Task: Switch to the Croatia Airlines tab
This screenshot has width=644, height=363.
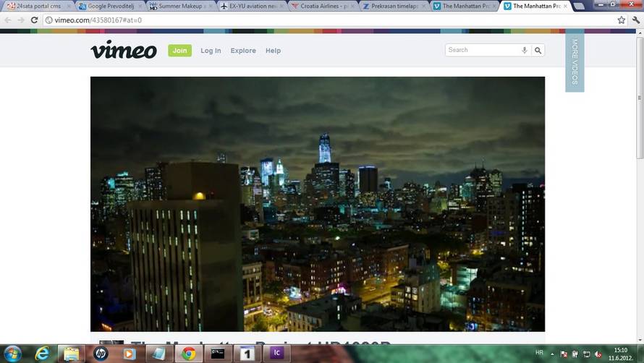Action: pyautogui.click(x=323, y=7)
